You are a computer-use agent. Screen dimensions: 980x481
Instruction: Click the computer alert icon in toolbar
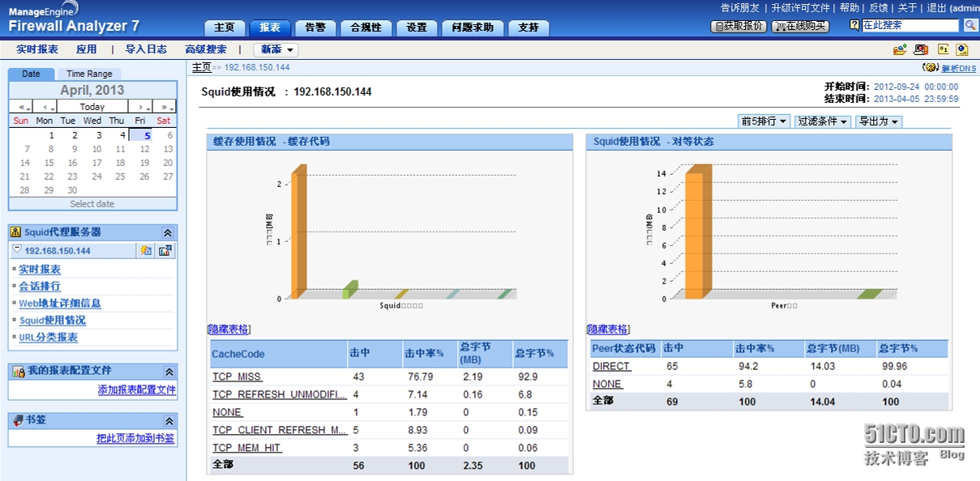921,49
